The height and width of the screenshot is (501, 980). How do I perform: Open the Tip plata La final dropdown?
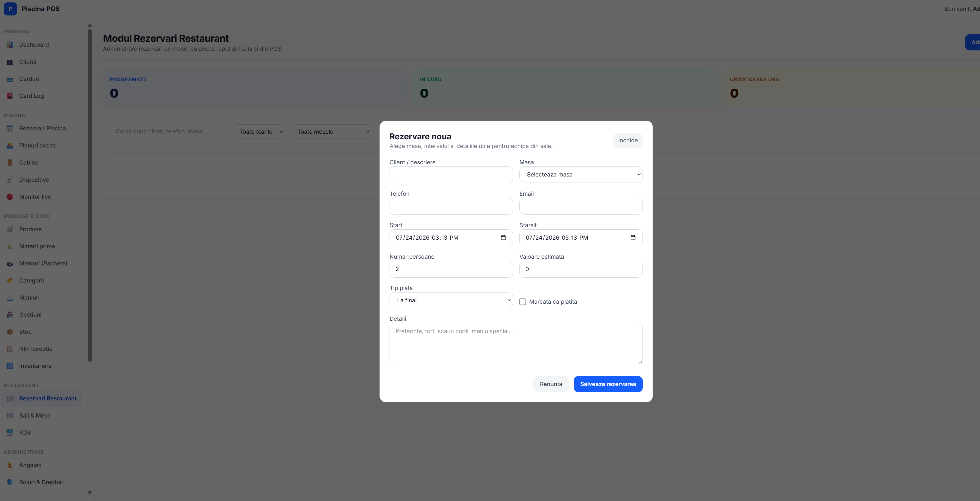[451, 301]
